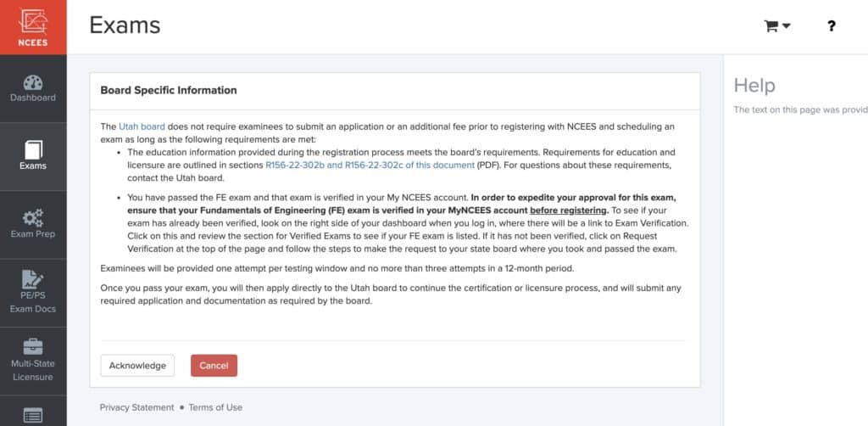Image resolution: width=868 pixels, height=426 pixels.
Task: Expand the shopping cart dropdown arrow
Action: pos(787,26)
